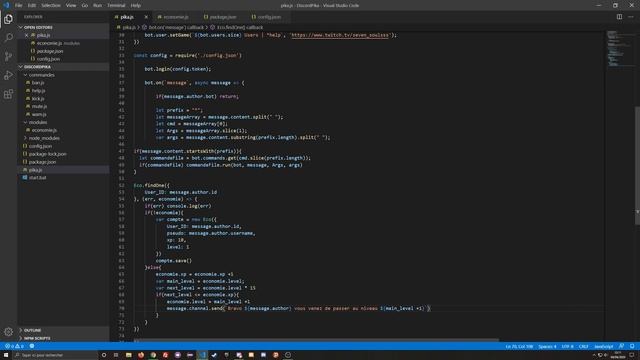This screenshot has height=360, width=640.
Task: Close pika.js in Open Editors list
Action: [x=27, y=36]
